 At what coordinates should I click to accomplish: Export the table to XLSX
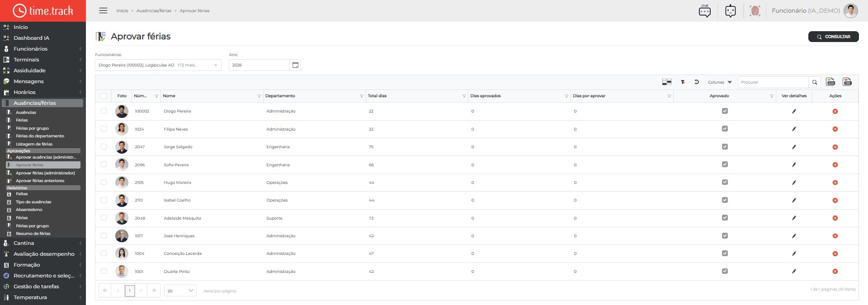[x=830, y=82]
